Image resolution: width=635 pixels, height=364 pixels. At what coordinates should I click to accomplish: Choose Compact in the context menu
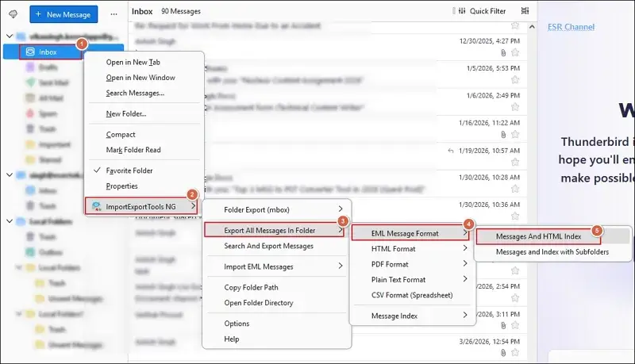point(144,134)
